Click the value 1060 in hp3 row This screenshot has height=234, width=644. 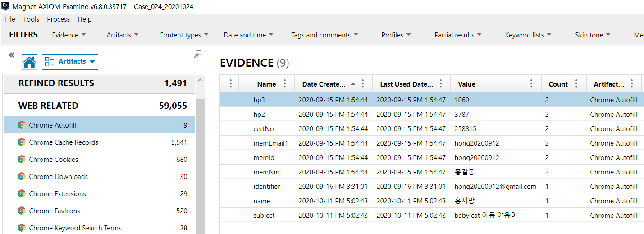point(461,100)
